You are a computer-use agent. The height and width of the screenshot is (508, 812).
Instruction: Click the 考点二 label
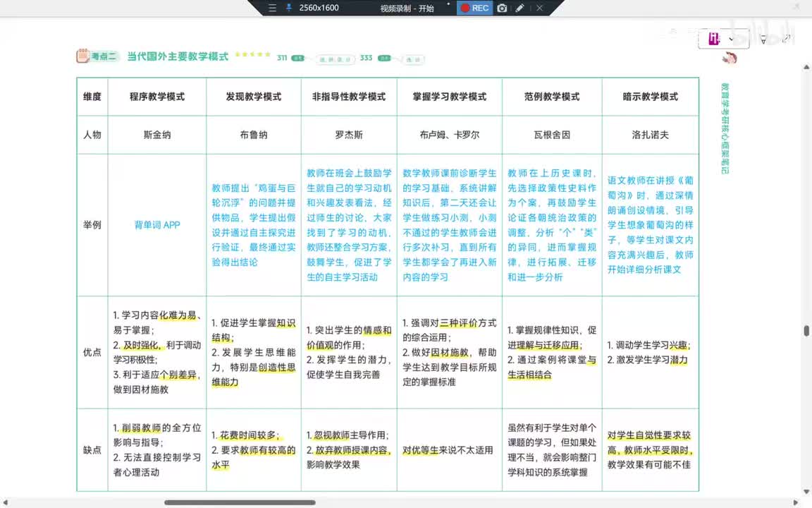[x=104, y=56]
